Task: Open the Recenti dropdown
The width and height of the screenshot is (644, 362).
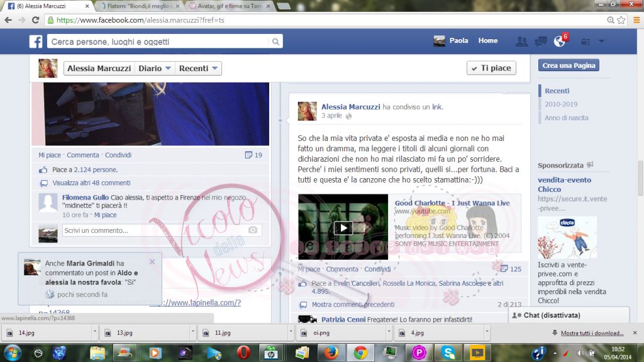Action: tap(198, 68)
